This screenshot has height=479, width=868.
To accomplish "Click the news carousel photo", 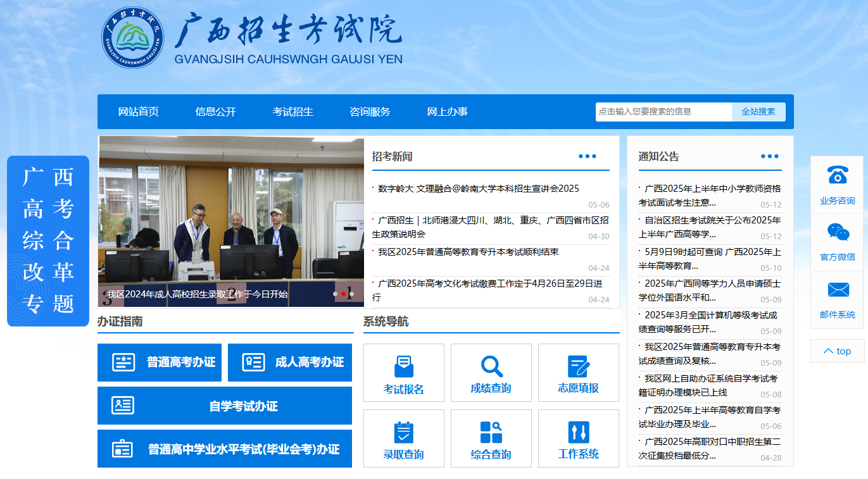I will (231, 221).
